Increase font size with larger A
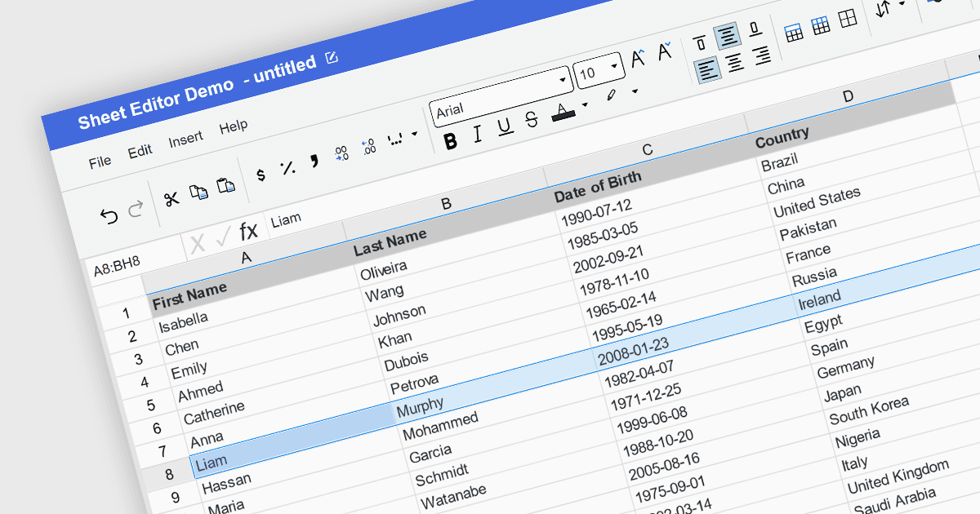The height and width of the screenshot is (514, 980). 639,60
